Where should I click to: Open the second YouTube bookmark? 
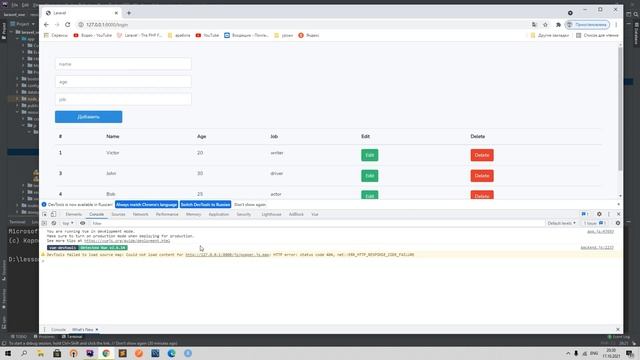click(207, 36)
